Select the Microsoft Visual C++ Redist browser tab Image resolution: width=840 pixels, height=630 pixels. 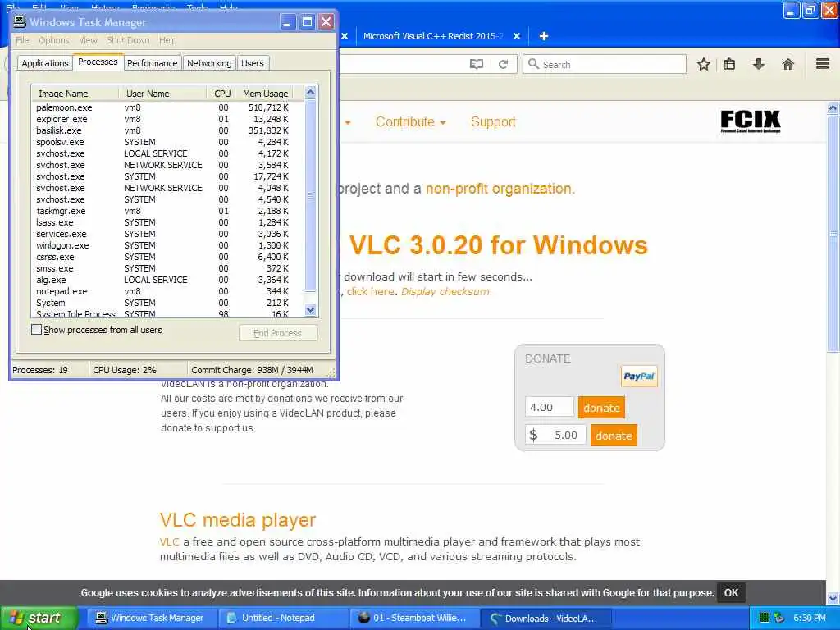(433, 36)
